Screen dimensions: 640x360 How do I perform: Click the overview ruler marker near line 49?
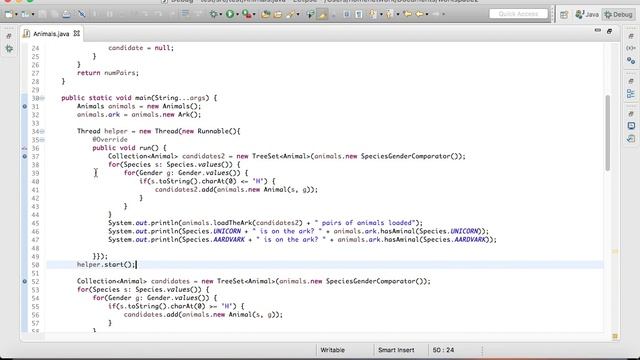coord(615,251)
